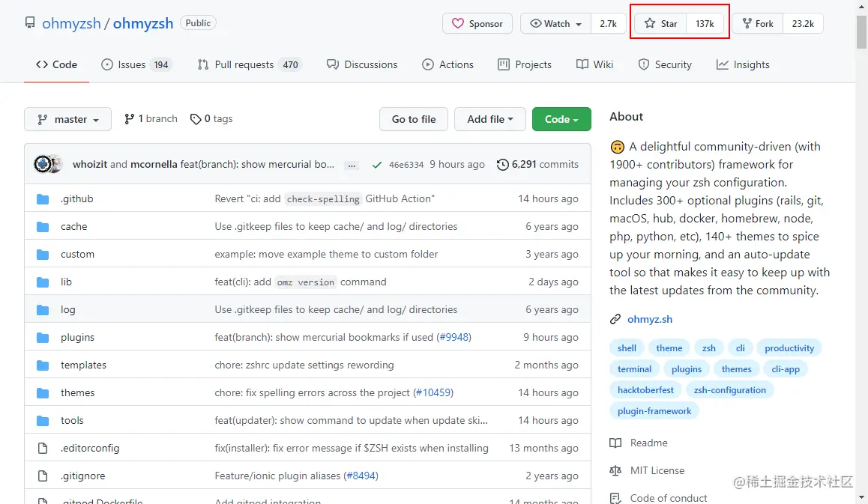
Task: Click the commit author avatars
Action: pyautogui.click(x=48, y=164)
